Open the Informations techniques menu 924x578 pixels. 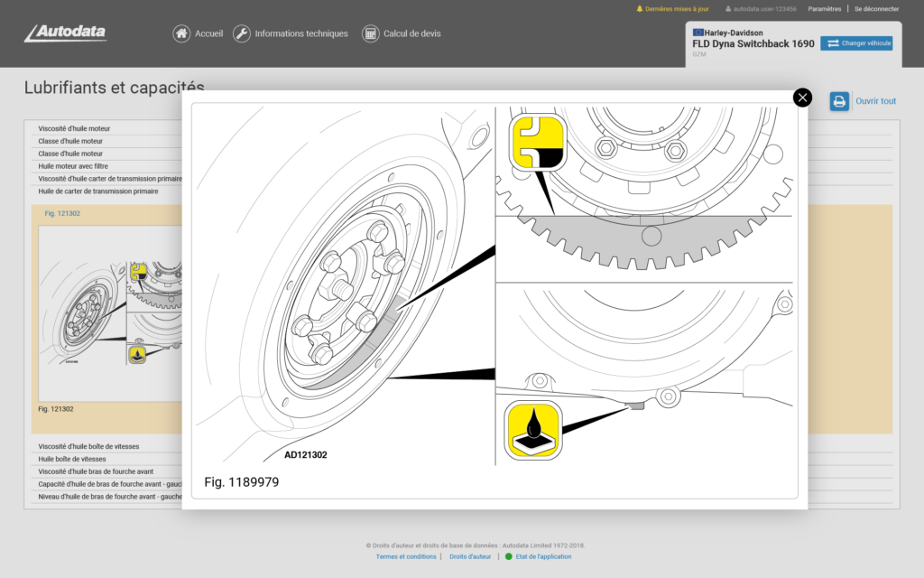[x=300, y=33]
